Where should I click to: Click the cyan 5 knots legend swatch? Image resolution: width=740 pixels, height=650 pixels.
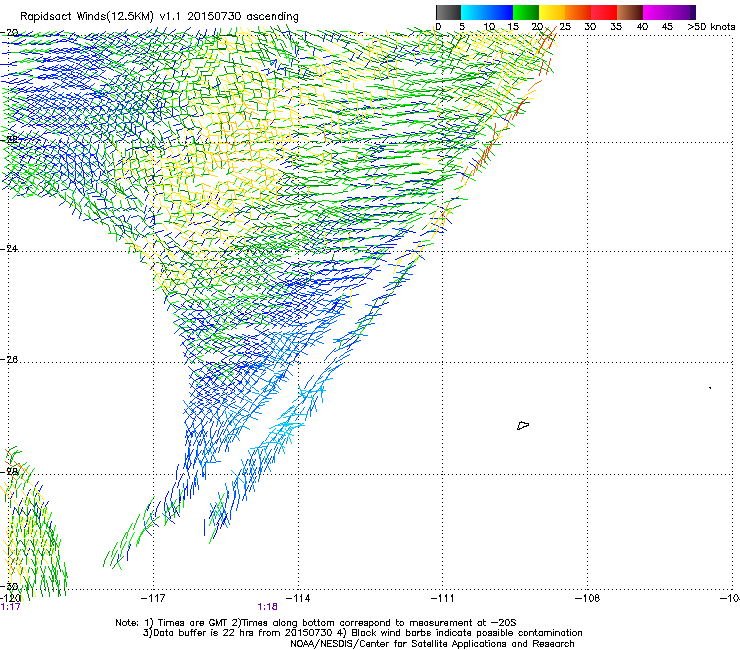(x=473, y=12)
